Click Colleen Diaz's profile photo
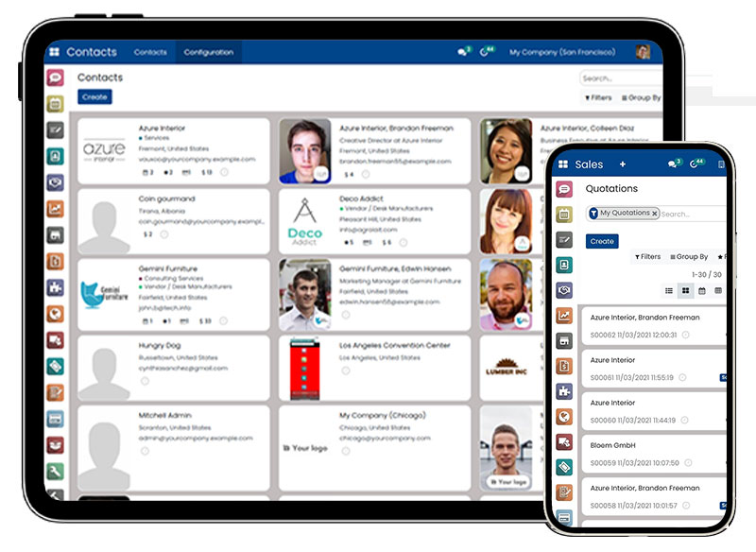Viewport: 756px width, 552px height. [507, 151]
